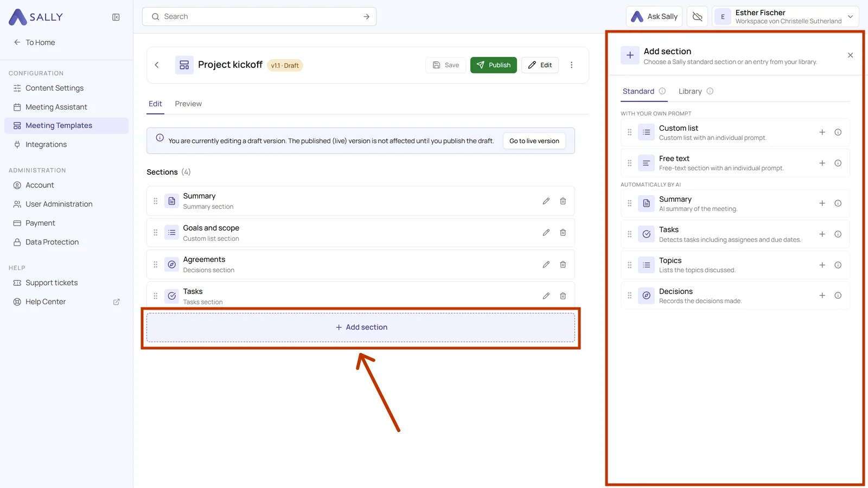This screenshot has width=868, height=488.
Task: Click the crossed-out cloud icon
Action: click(x=698, y=17)
